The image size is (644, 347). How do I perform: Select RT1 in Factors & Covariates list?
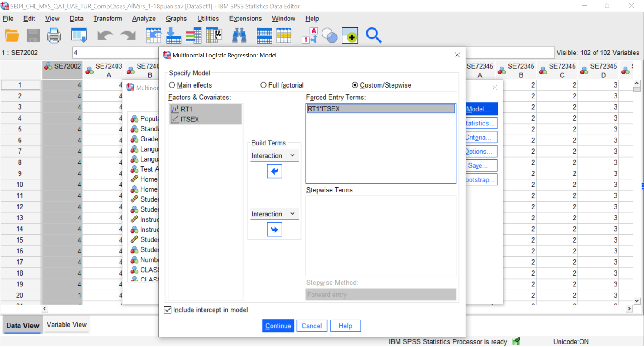tap(205, 109)
